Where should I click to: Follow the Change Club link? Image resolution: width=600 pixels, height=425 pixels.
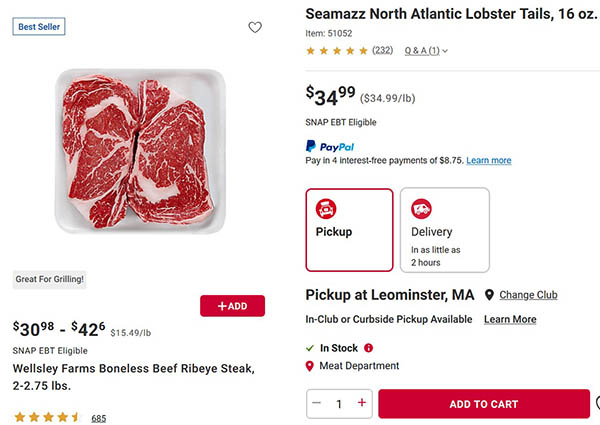point(528,295)
